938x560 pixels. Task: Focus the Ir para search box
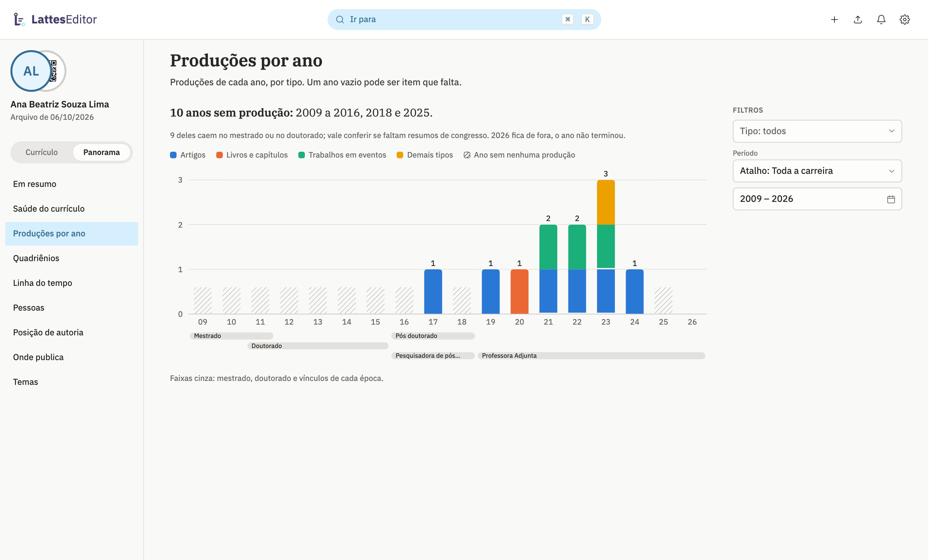point(464,20)
